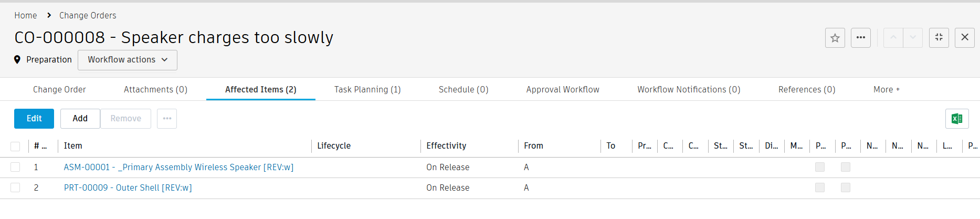This screenshot has width=980, height=219.
Task: Expand the More + tabs menu
Action: tap(886, 90)
